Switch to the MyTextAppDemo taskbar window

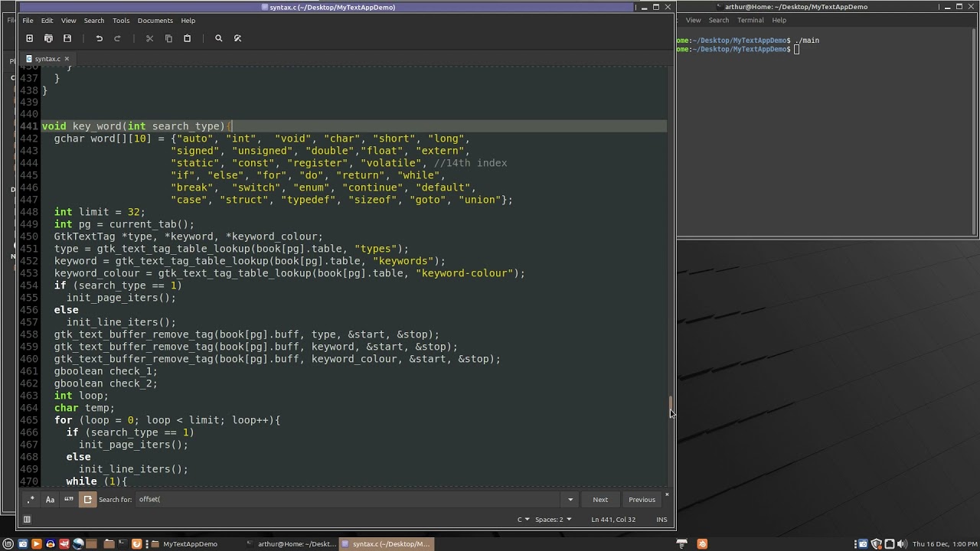pyautogui.click(x=190, y=544)
